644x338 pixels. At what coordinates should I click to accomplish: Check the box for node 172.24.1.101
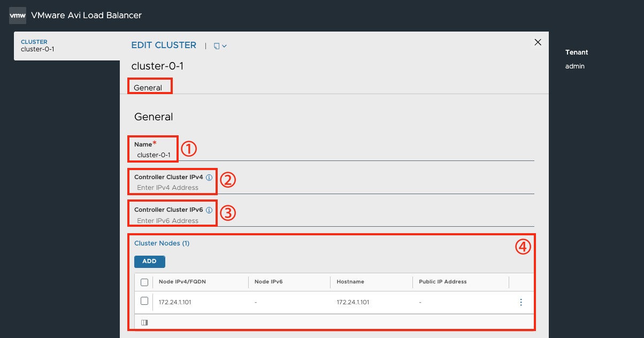[144, 301]
